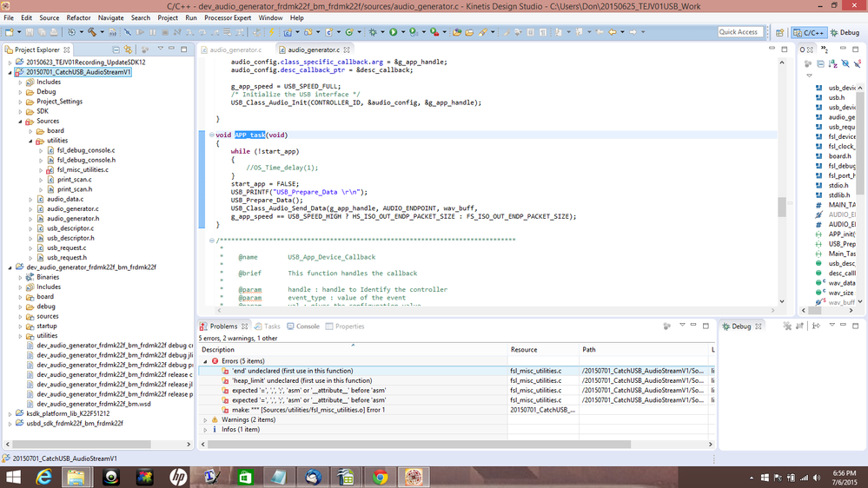Select the make Error 1 problem row
The height and width of the screenshot is (488, 868).
(x=457, y=410)
